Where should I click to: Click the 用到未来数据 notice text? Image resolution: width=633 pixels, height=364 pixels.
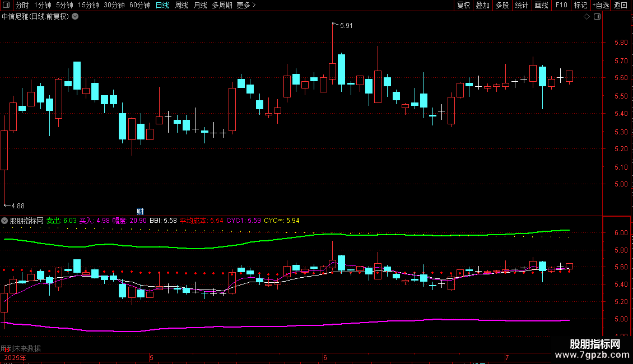point(21,348)
